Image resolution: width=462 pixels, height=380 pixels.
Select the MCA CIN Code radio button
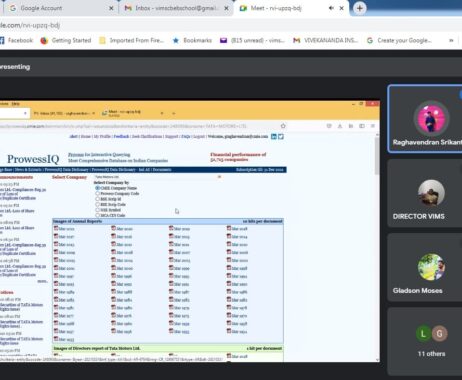(x=98, y=215)
